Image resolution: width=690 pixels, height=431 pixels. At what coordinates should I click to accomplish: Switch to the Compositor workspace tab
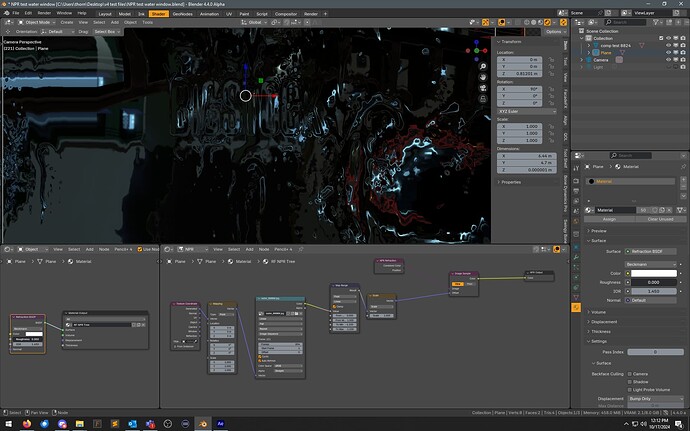(286, 14)
